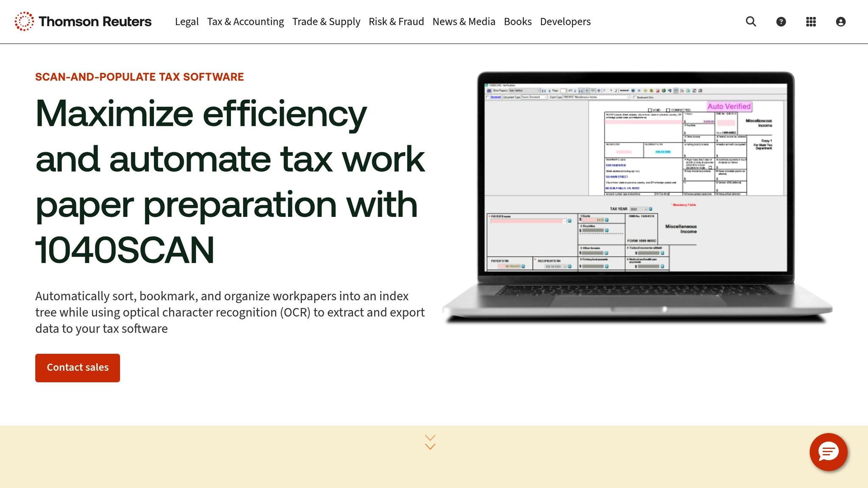Click the Scan-and-populate tax software eyebrow text
Image resolution: width=868 pixels, height=488 pixels.
pos(139,77)
